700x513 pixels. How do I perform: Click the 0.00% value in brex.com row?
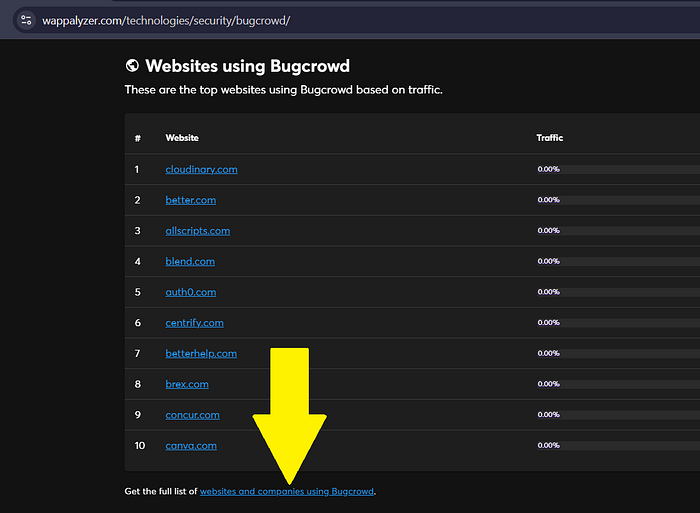point(549,384)
